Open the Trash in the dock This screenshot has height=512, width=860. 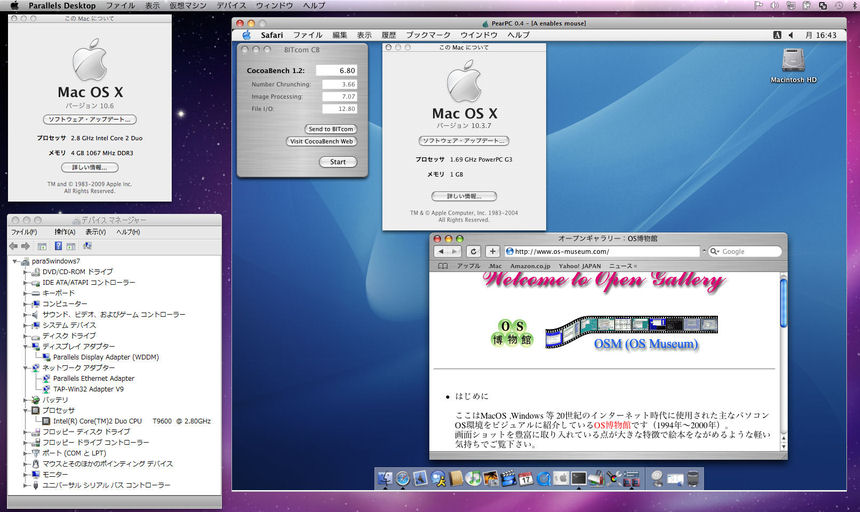coord(693,478)
